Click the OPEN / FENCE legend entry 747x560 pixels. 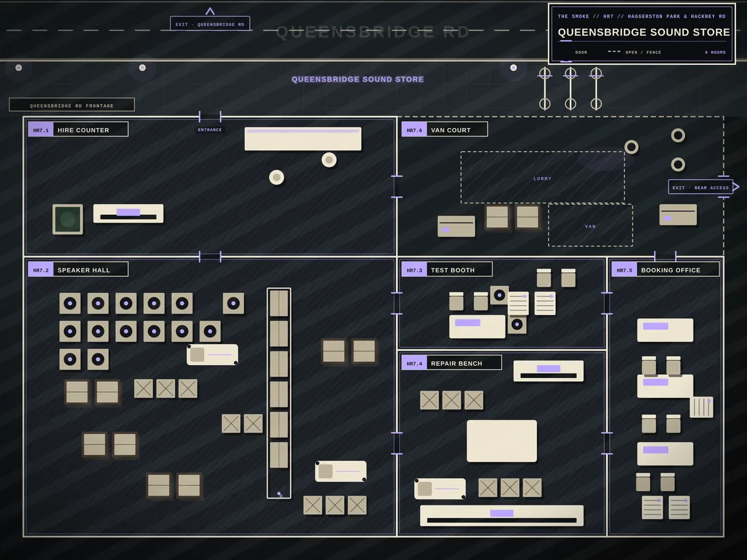click(x=643, y=52)
